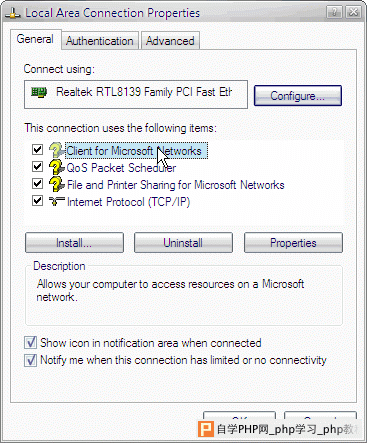Click the Configure... button
This screenshot has width=367, height=443.
298,96
